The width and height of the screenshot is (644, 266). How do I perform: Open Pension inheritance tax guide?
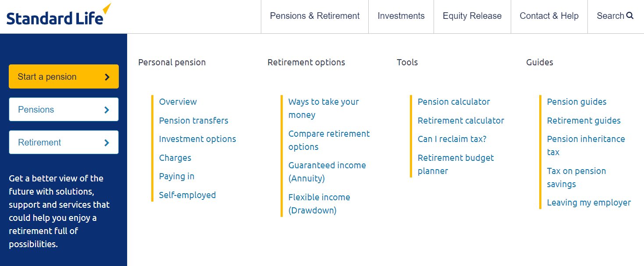click(586, 145)
